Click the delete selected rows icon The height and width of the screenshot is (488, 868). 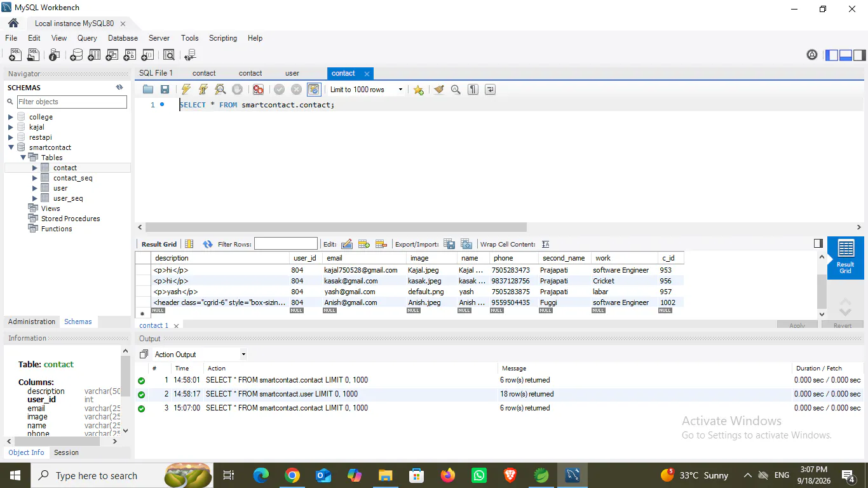tap(381, 244)
